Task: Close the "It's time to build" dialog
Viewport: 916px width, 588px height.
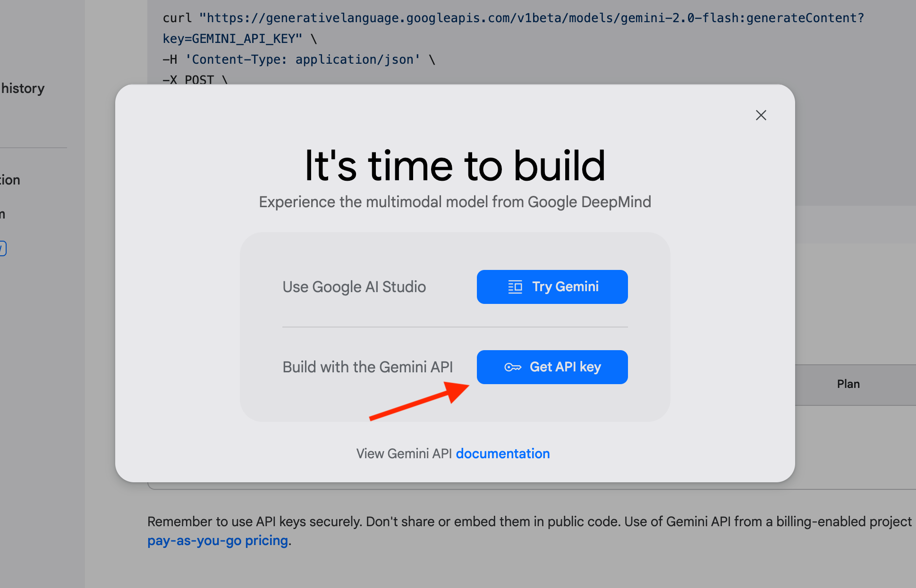Action: click(761, 115)
